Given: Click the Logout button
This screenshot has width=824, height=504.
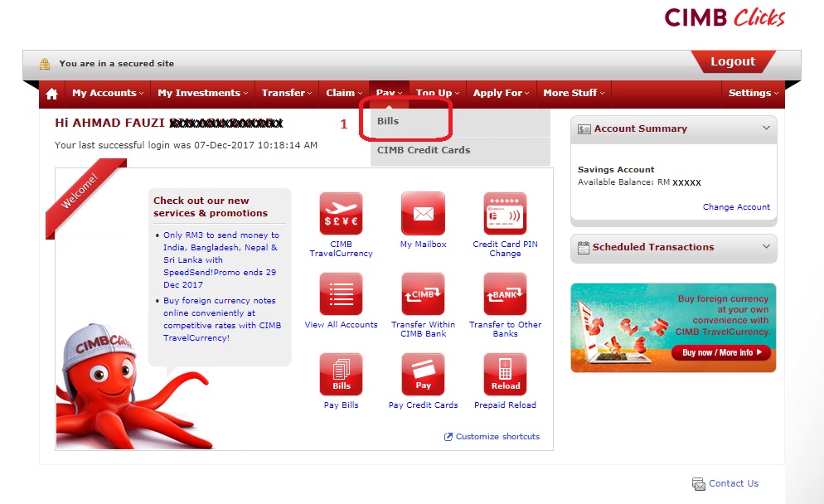Looking at the screenshot, I should click(x=733, y=61).
